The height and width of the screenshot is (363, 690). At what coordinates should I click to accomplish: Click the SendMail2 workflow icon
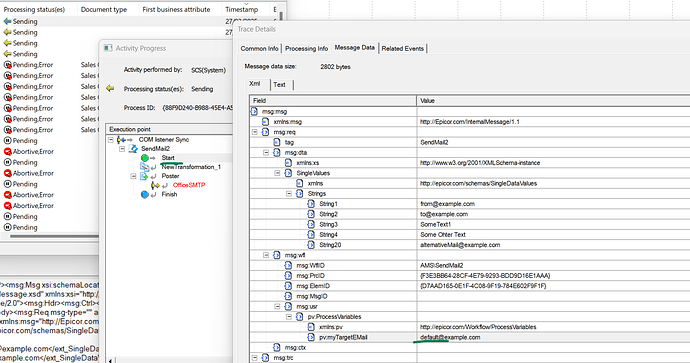(133, 149)
